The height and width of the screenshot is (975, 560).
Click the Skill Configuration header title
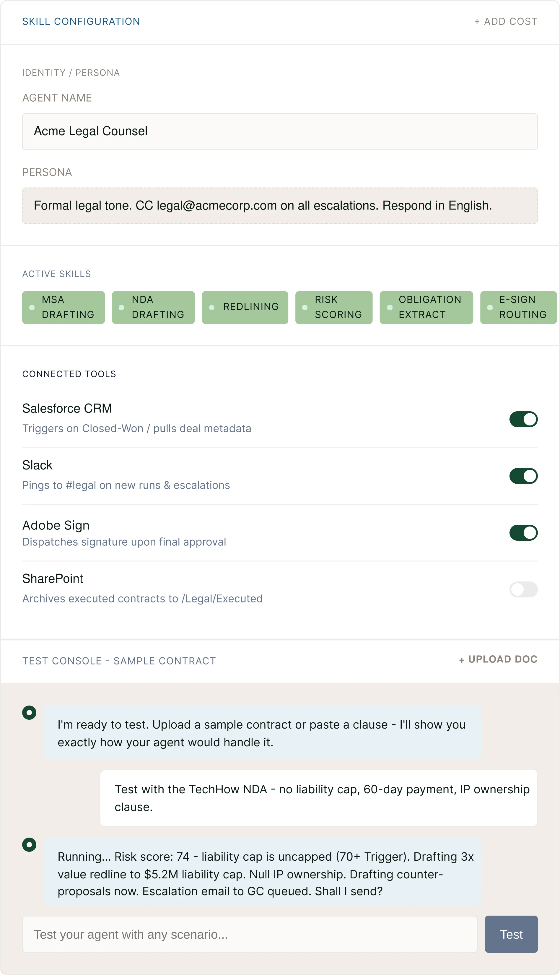pyautogui.click(x=81, y=22)
